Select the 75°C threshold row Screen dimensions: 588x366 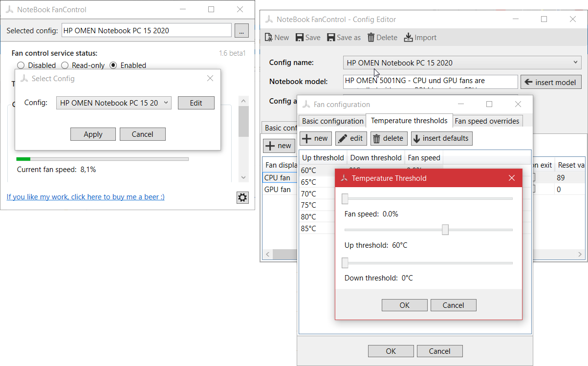click(318, 205)
